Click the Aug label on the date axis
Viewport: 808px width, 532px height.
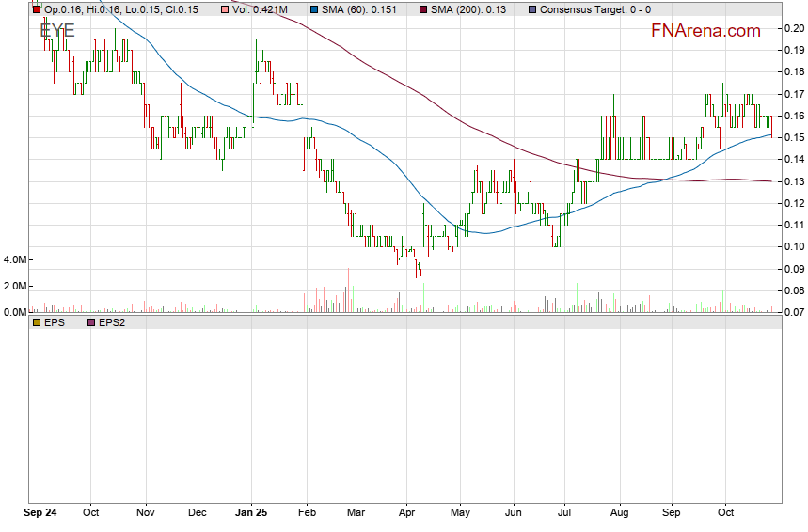pos(620,514)
